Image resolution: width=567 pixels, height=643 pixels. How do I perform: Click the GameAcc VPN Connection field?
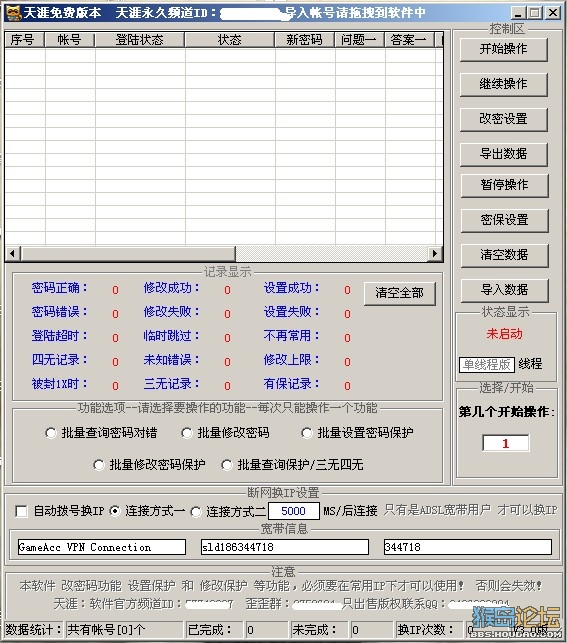[102, 547]
